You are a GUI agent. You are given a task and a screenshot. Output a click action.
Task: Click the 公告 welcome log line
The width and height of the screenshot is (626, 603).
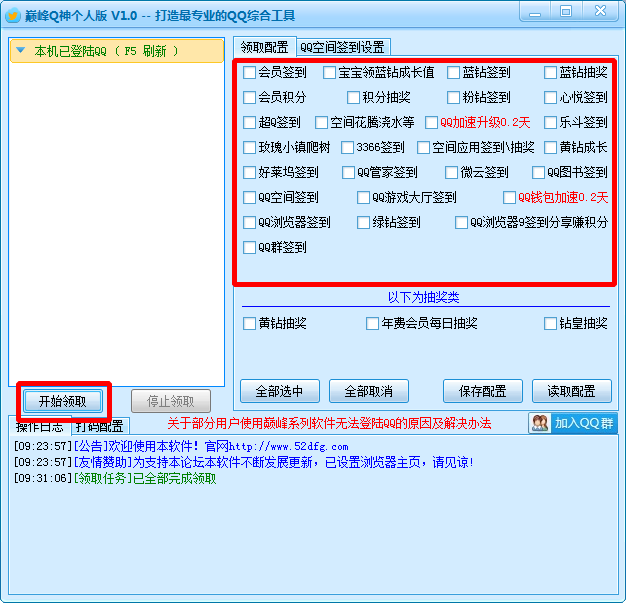pos(181,446)
